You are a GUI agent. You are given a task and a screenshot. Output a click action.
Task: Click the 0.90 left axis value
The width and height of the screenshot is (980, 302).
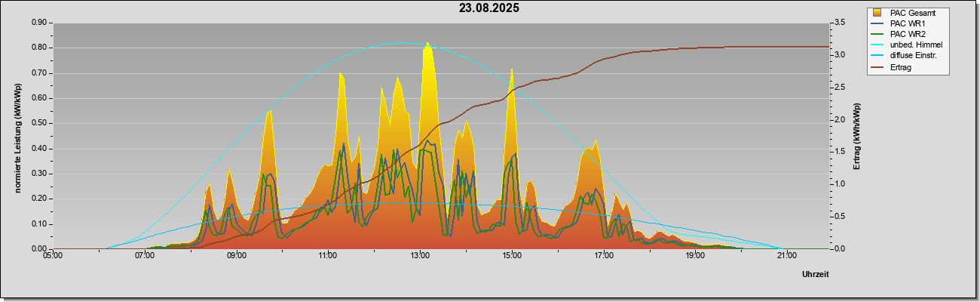[39, 23]
